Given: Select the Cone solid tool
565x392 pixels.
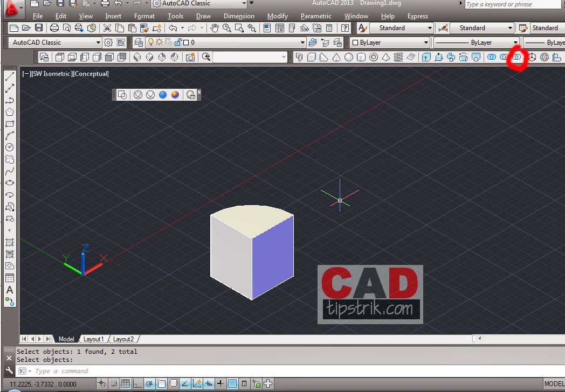Looking at the screenshot, I should [336, 57].
